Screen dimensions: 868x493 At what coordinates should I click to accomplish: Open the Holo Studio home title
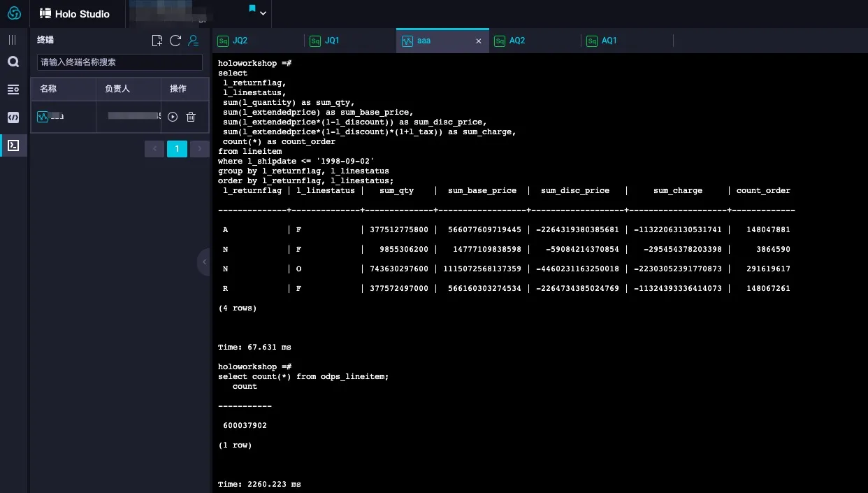click(75, 13)
